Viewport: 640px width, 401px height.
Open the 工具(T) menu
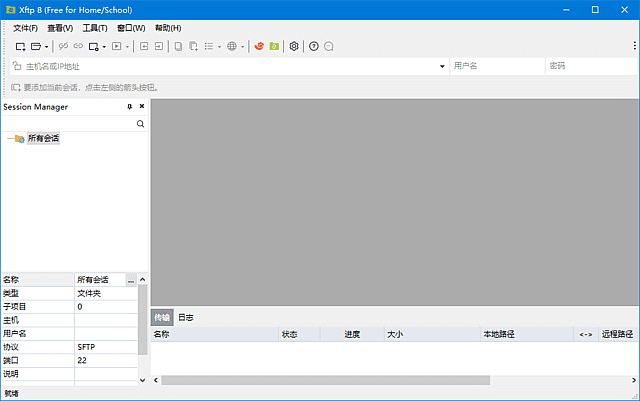click(x=95, y=28)
